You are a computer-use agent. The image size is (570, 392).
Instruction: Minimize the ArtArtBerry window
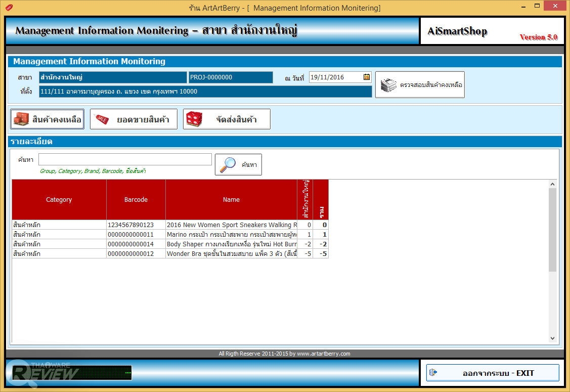coord(523,7)
